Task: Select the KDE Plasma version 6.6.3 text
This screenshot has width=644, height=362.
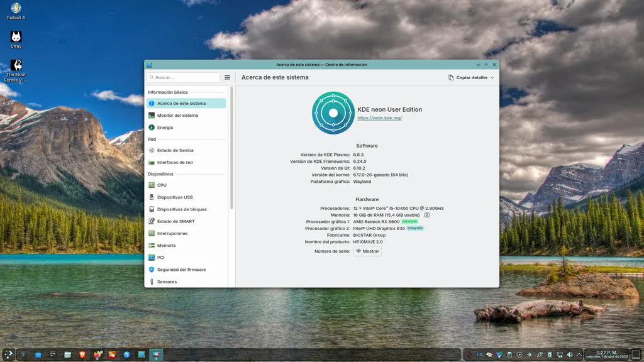Action: pos(358,155)
